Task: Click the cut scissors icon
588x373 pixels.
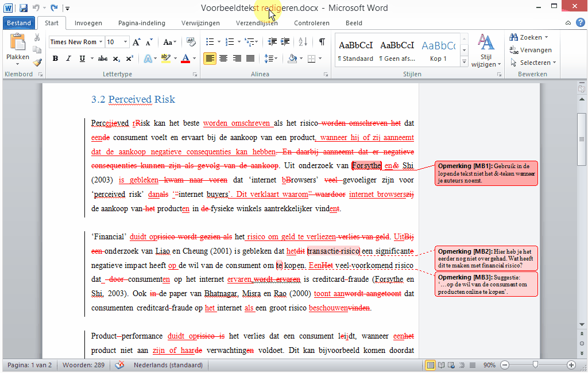Action: coord(37,37)
